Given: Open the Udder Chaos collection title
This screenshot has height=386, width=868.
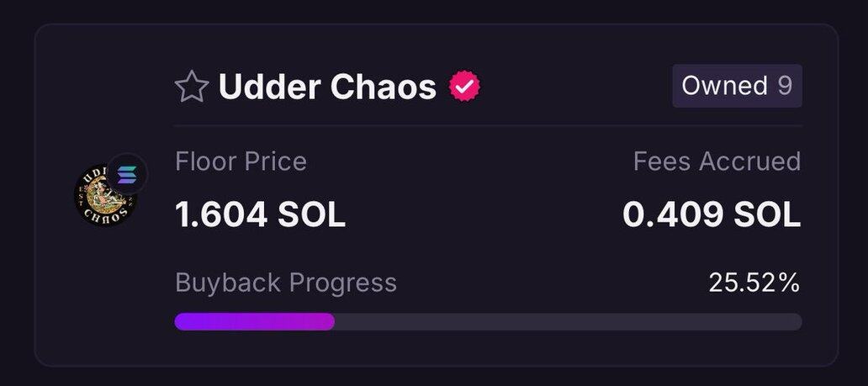Looking at the screenshot, I should (x=327, y=87).
